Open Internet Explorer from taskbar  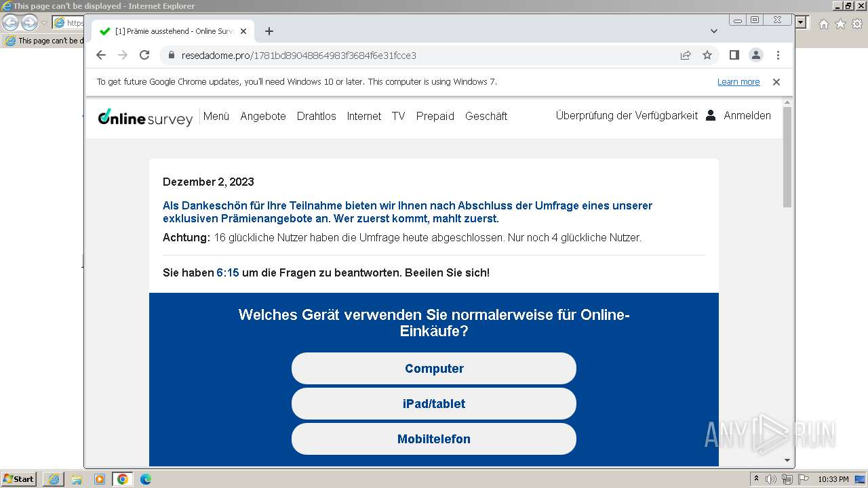54,479
